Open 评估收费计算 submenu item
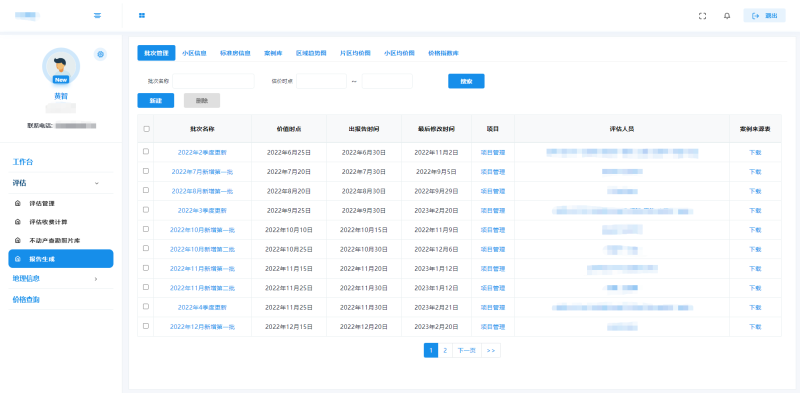 [48, 222]
